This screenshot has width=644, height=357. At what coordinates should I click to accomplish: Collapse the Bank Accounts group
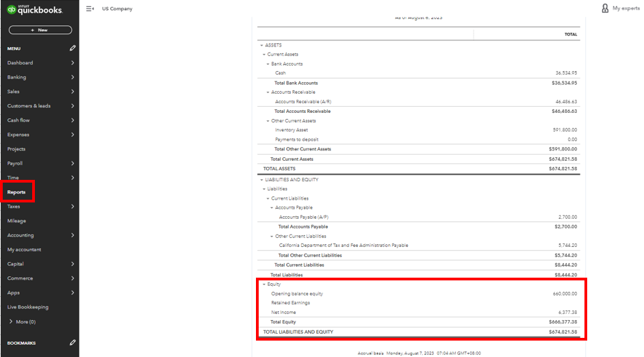click(x=268, y=64)
